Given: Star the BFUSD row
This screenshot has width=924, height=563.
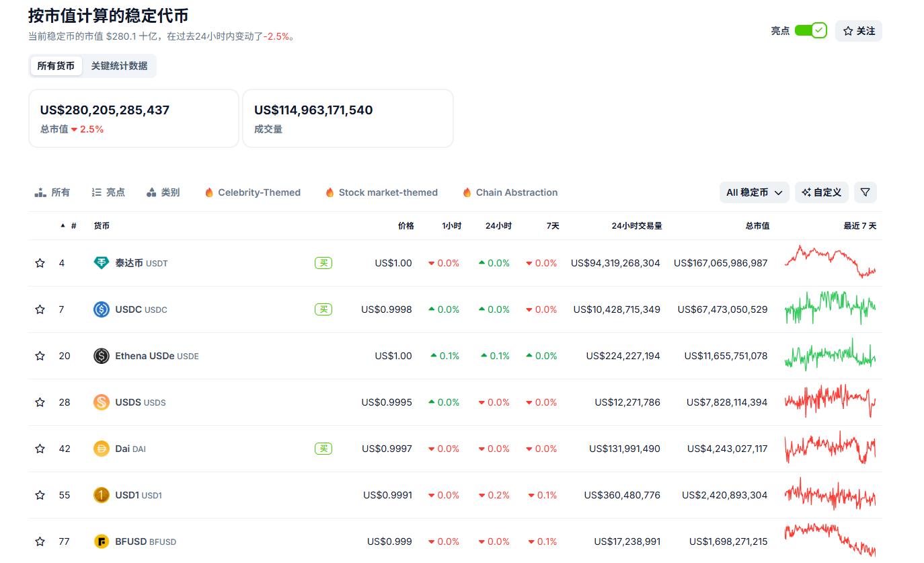Looking at the screenshot, I should pos(40,541).
